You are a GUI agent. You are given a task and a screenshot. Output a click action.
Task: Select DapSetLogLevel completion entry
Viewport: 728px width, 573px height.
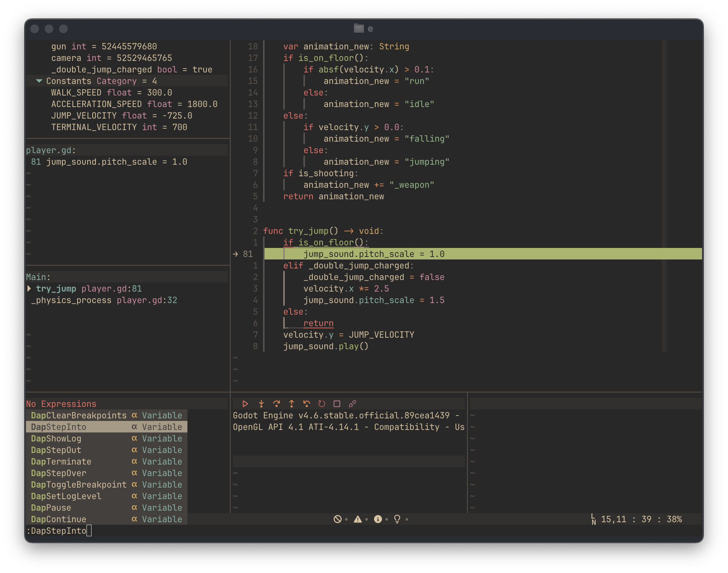coord(107,496)
